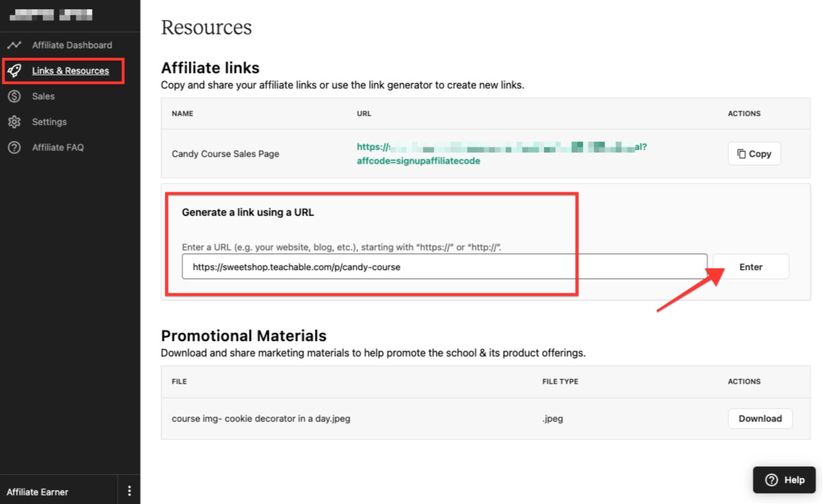Download the cookie decorator jpeg file

click(760, 418)
